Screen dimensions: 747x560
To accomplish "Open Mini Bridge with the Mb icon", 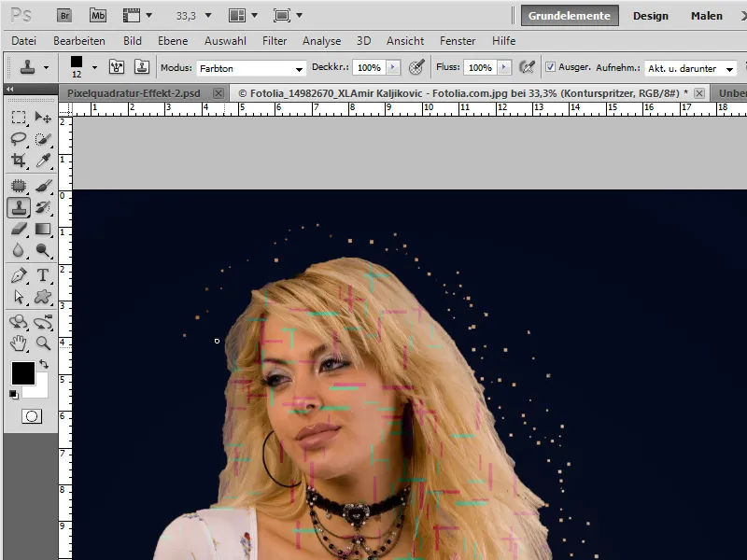I will pos(98,15).
